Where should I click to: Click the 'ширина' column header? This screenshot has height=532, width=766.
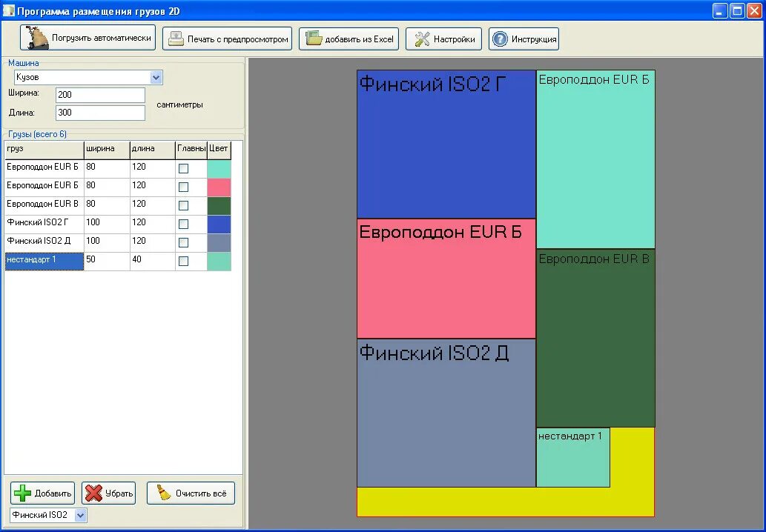tap(107, 150)
